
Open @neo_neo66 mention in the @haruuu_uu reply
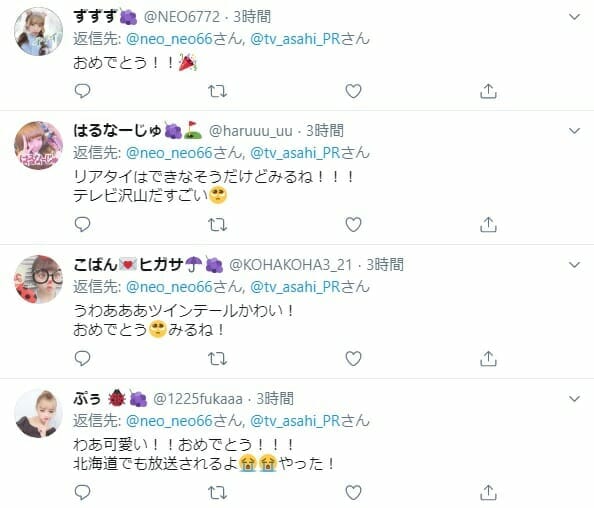(x=169, y=153)
